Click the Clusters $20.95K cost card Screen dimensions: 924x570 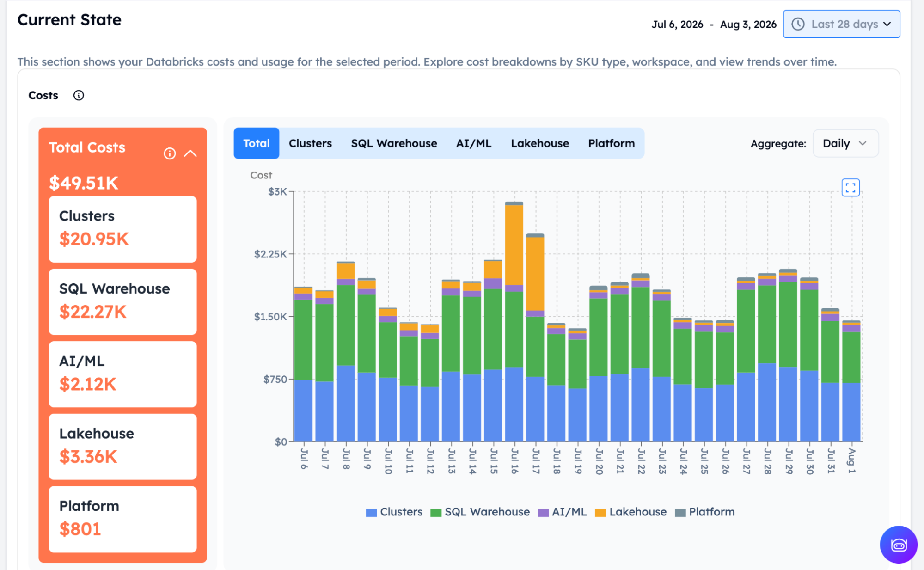(122, 229)
